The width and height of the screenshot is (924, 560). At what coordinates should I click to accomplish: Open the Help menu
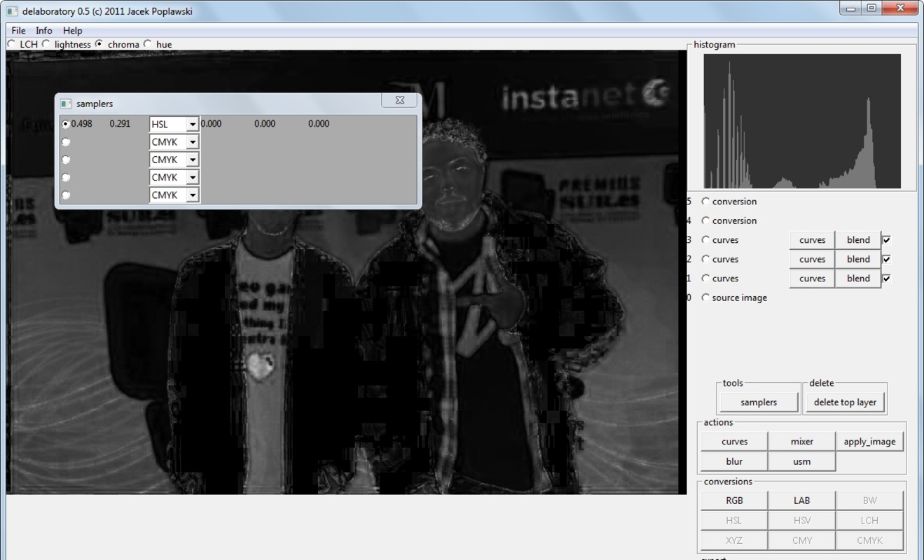click(x=72, y=31)
